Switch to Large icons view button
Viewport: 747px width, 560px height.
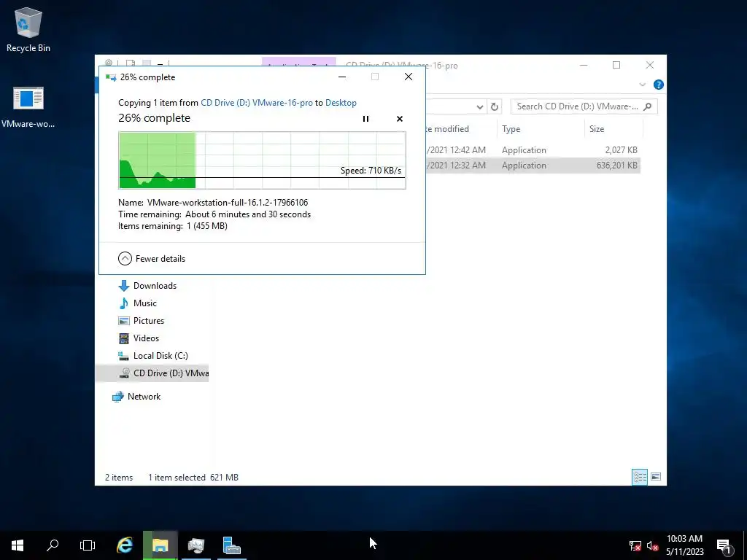click(x=656, y=477)
